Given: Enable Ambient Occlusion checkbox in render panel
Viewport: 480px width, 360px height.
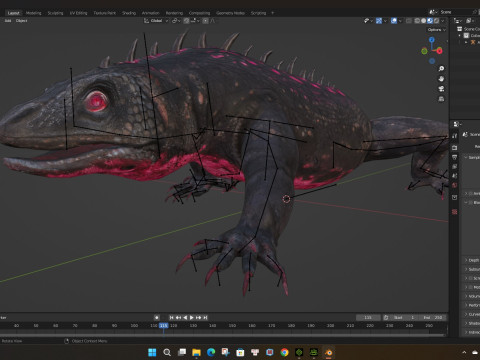Looking at the screenshot, I should [471, 193].
